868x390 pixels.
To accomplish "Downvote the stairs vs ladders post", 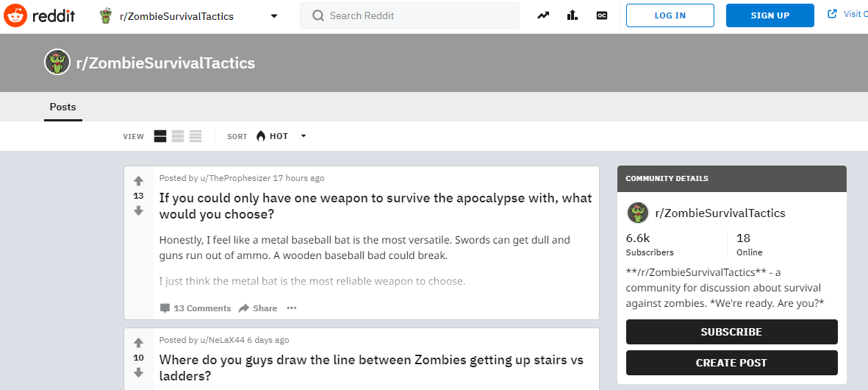I will pos(138,373).
